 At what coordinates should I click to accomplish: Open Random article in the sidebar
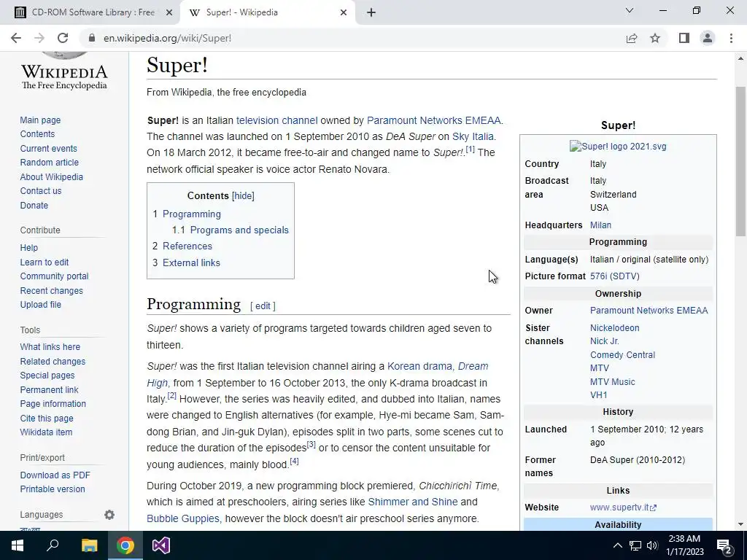[49, 163]
